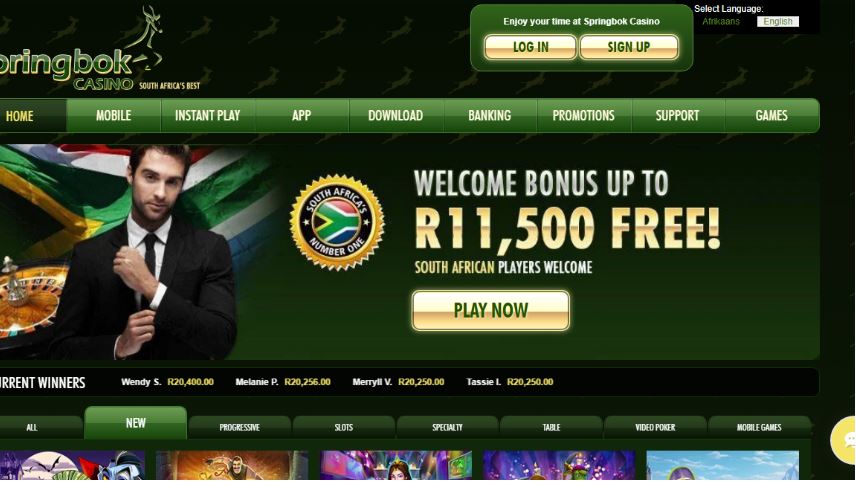Click the PLAY NOW button
This screenshot has height=482, width=856.
491,310
